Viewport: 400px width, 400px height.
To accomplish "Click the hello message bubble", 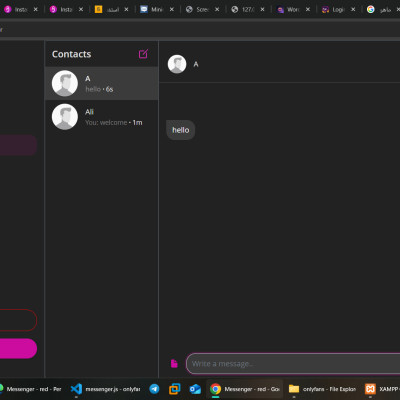I will (181, 130).
